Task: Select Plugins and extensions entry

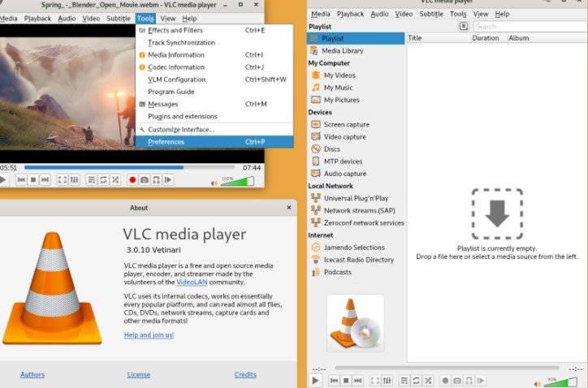Action: (214, 117)
